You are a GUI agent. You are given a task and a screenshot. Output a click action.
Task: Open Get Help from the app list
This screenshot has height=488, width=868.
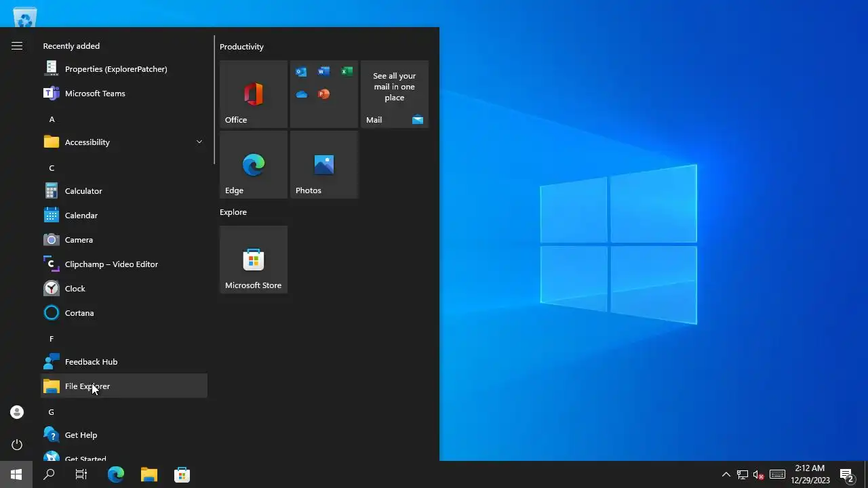[124, 435]
